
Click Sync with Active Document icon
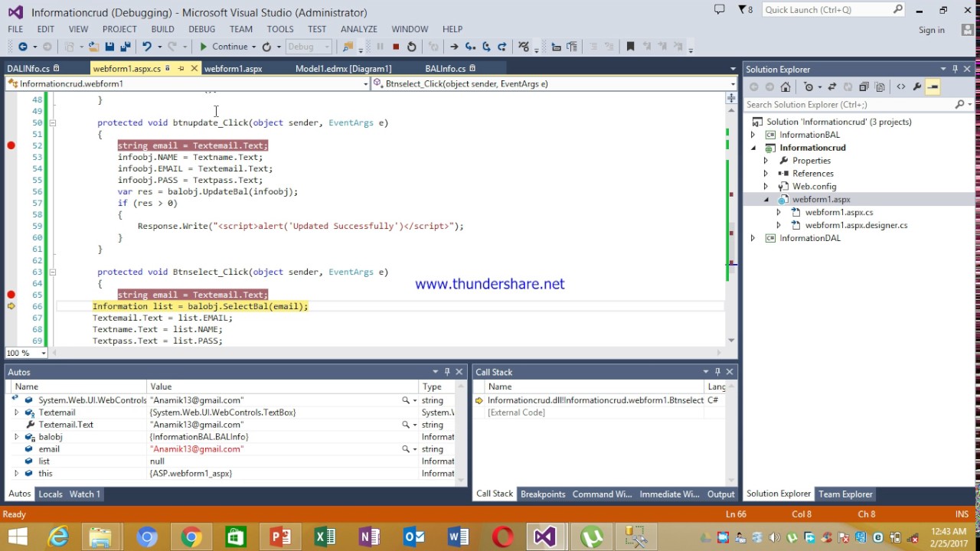tap(832, 86)
